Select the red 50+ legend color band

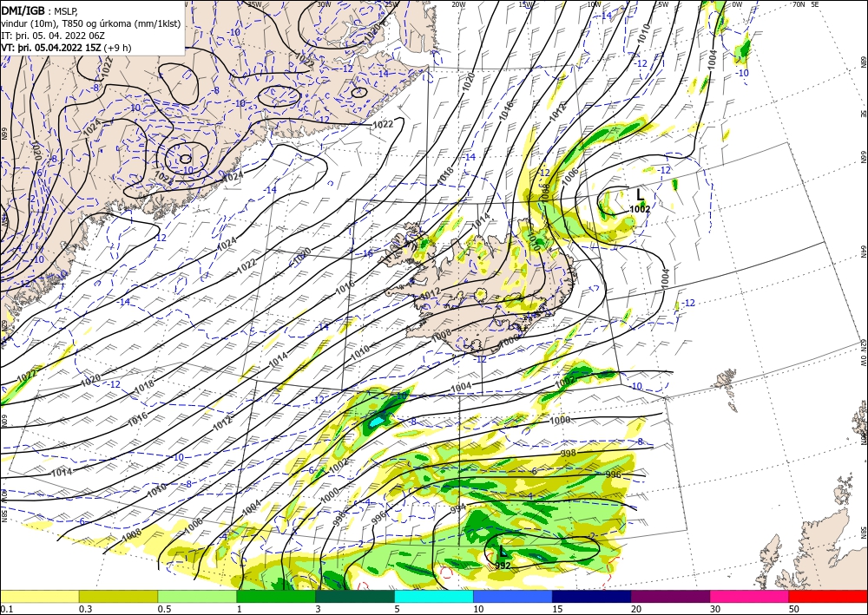point(828,596)
